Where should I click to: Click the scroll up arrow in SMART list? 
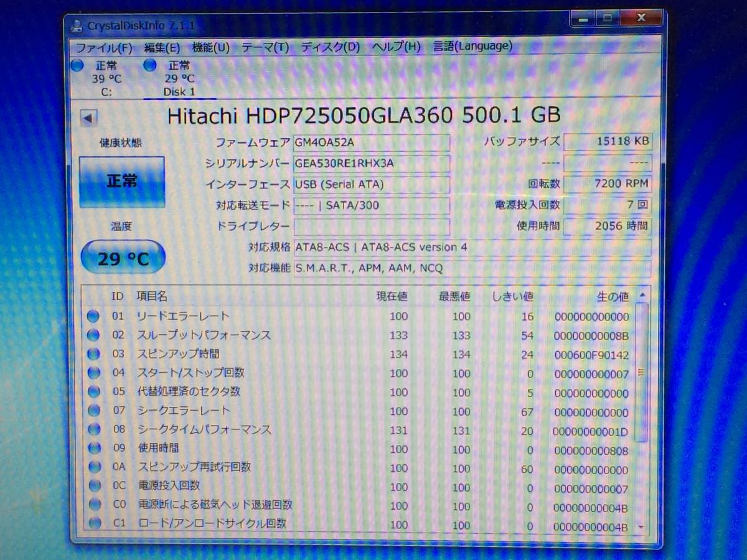pyautogui.click(x=642, y=295)
